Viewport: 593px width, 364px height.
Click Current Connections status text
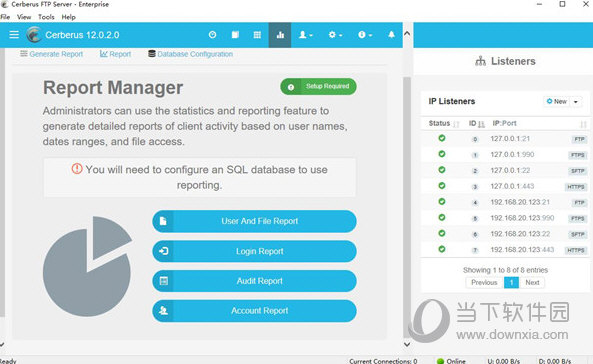click(x=383, y=361)
